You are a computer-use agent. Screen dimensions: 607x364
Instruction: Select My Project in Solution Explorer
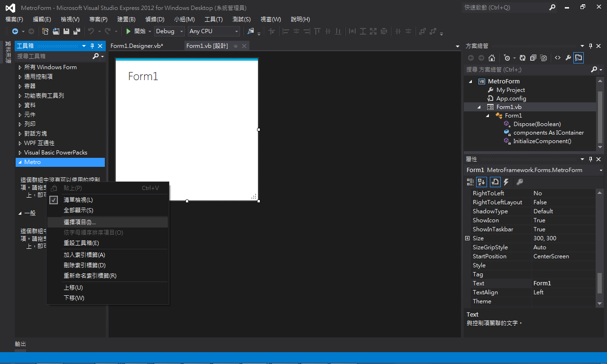pyautogui.click(x=510, y=90)
